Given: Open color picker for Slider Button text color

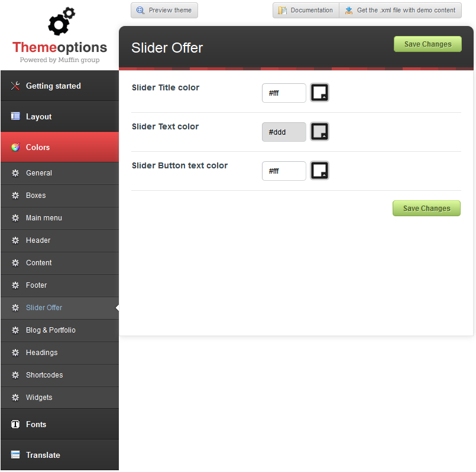Looking at the screenshot, I should coord(319,171).
